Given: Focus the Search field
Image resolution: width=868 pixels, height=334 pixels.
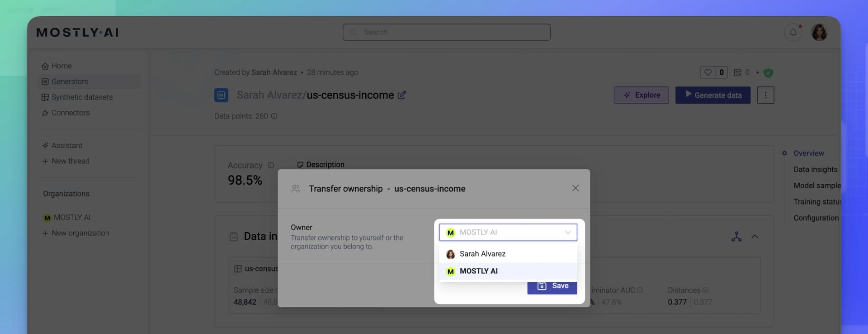Looking at the screenshot, I should [x=446, y=32].
